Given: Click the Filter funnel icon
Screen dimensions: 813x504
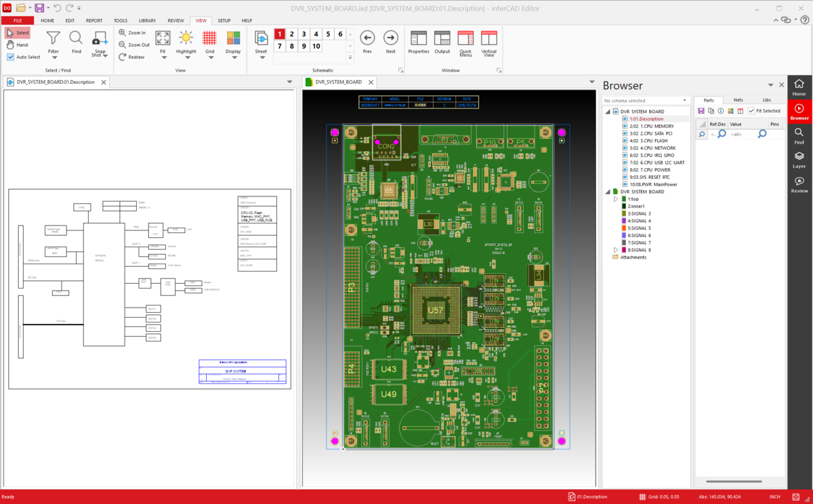Looking at the screenshot, I should [53, 39].
